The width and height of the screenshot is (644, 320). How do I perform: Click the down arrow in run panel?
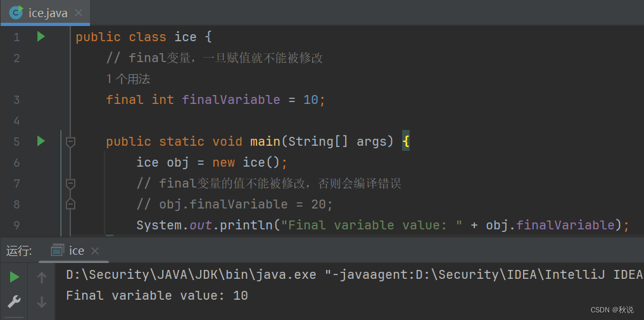click(x=42, y=302)
